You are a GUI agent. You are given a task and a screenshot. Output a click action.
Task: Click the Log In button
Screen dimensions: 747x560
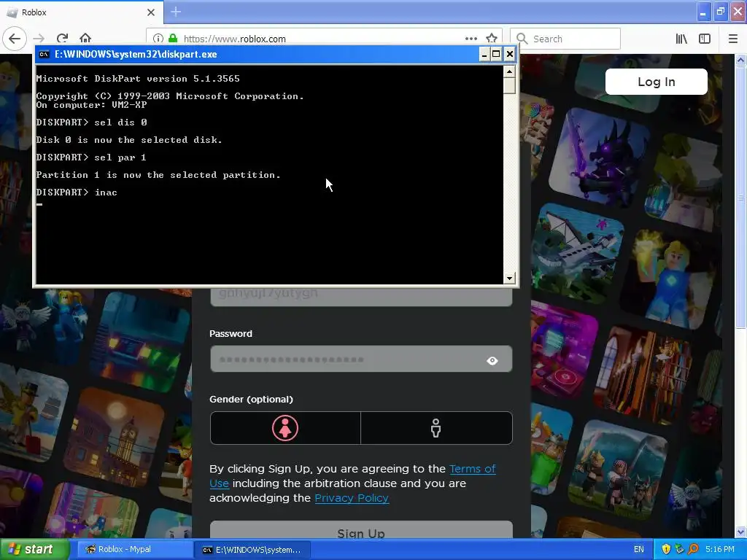(656, 82)
